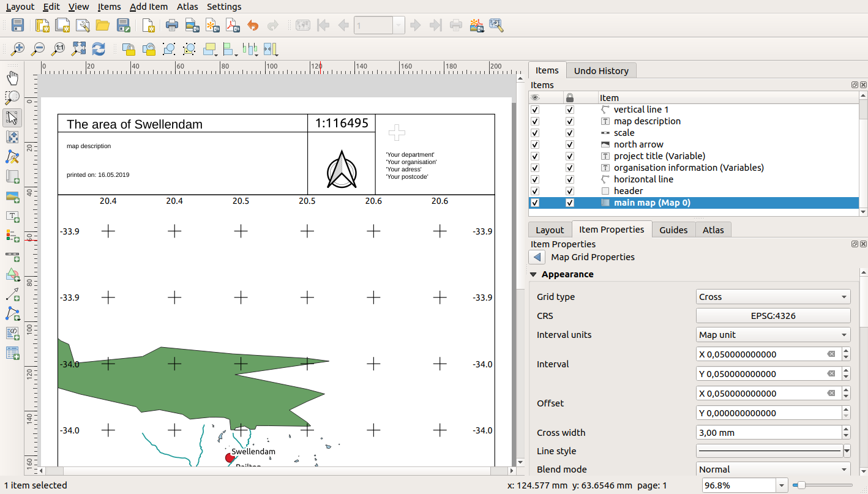
Task: Select the Pan Layout hand tool
Action: (x=12, y=78)
